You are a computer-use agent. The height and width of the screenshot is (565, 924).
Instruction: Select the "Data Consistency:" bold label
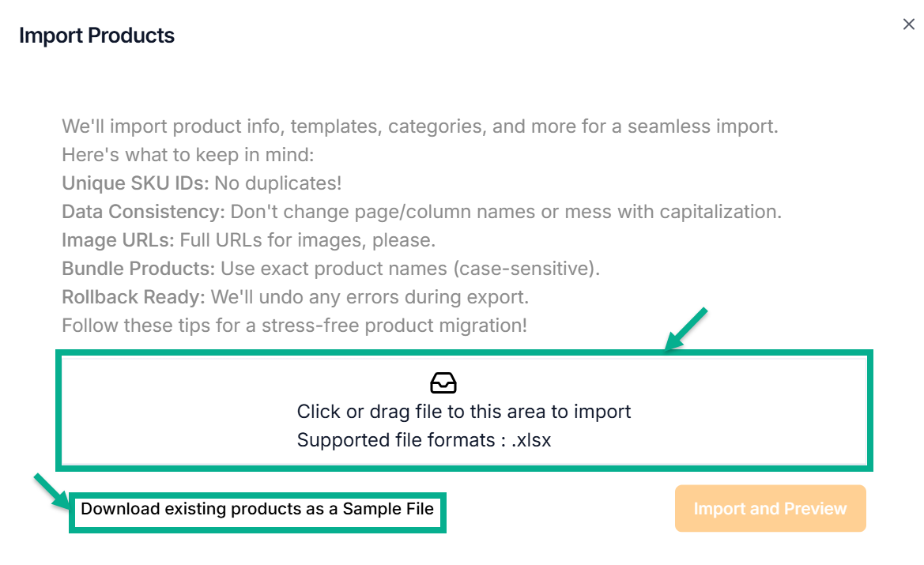[x=144, y=212]
